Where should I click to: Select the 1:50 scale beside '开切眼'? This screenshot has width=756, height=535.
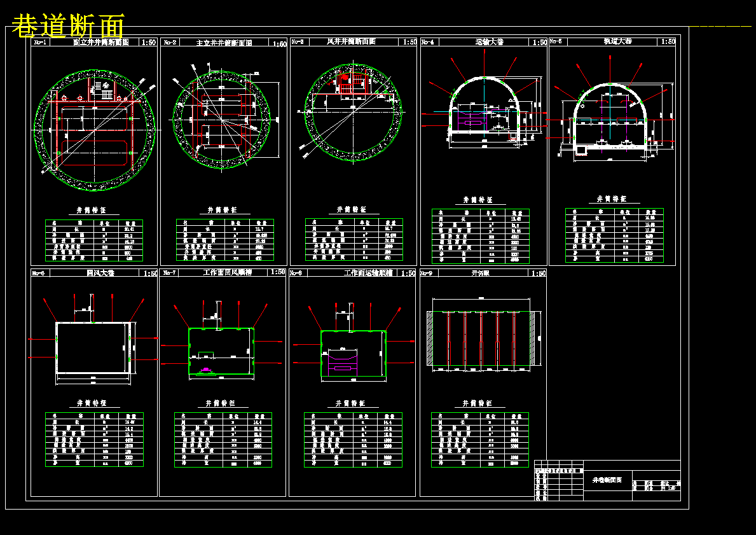pyautogui.click(x=539, y=274)
